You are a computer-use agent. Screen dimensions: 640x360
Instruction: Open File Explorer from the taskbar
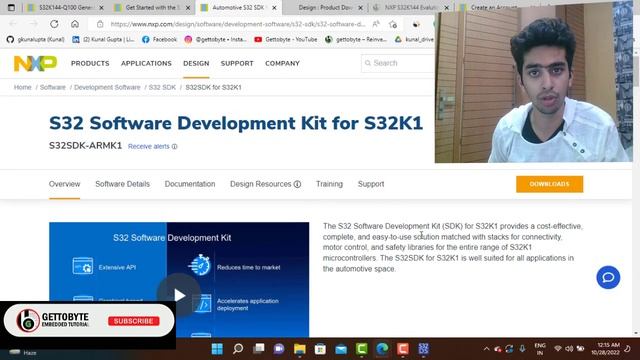pyautogui.click(x=300, y=349)
